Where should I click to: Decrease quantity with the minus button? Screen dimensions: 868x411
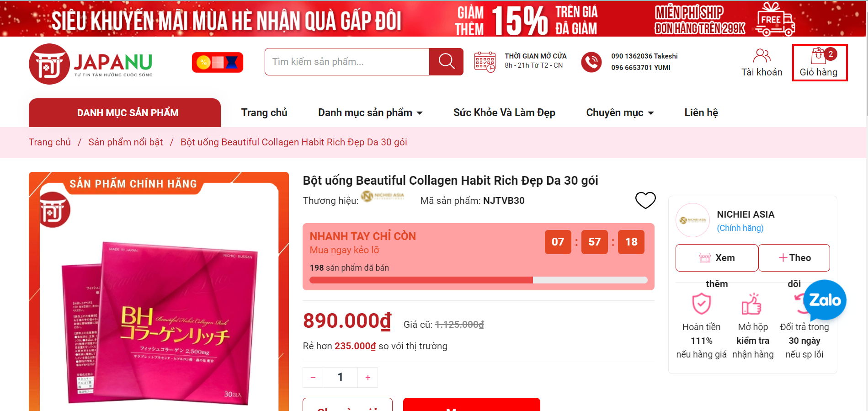coord(313,377)
